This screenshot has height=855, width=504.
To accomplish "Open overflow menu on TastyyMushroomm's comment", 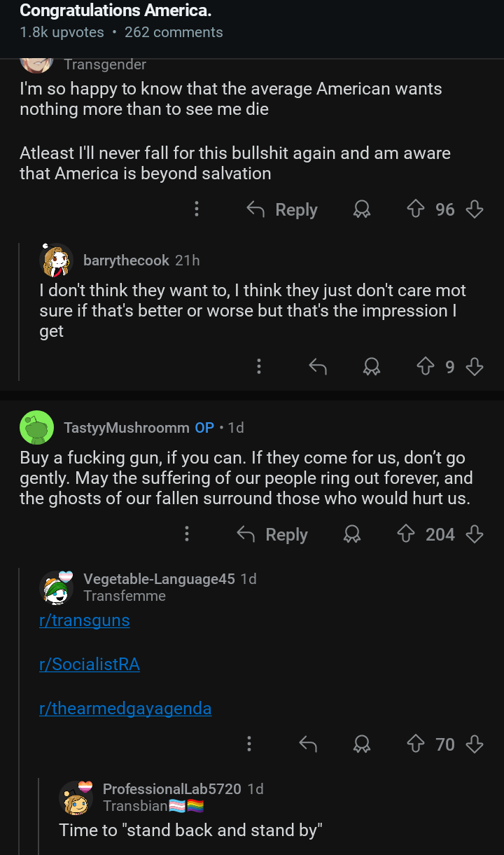I will point(187,534).
